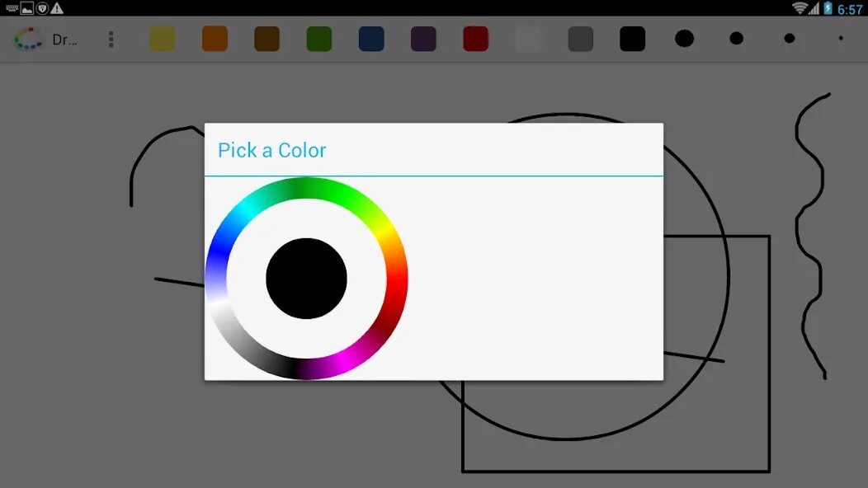Select the orange color swatch
The height and width of the screenshot is (488, 868).
pyautogui.click(x=215, y=39)
